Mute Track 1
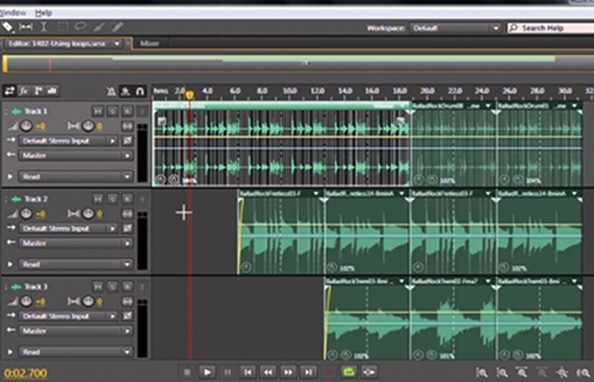The image size is (594, 382). click(98, 111)
